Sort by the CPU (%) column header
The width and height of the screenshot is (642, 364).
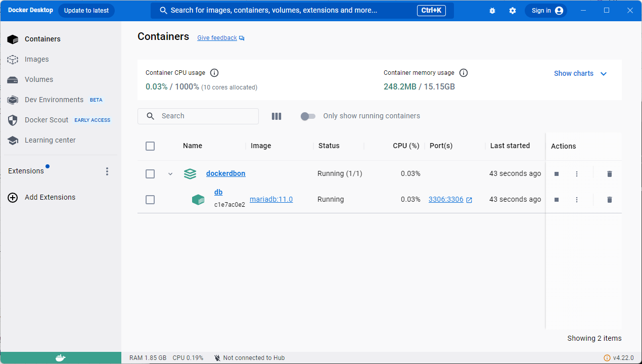[406, 146]
